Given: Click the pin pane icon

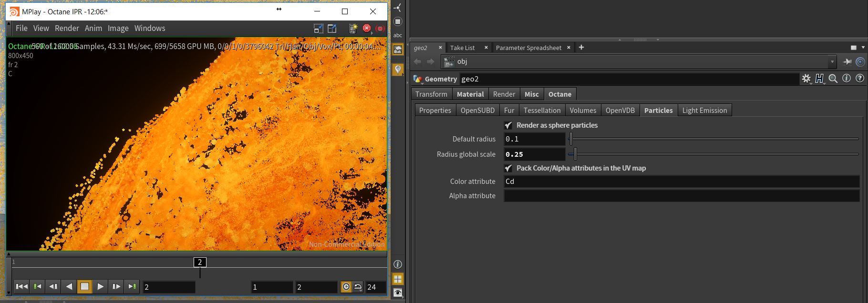Looking at the screenshot, I should tap(847, 61).
